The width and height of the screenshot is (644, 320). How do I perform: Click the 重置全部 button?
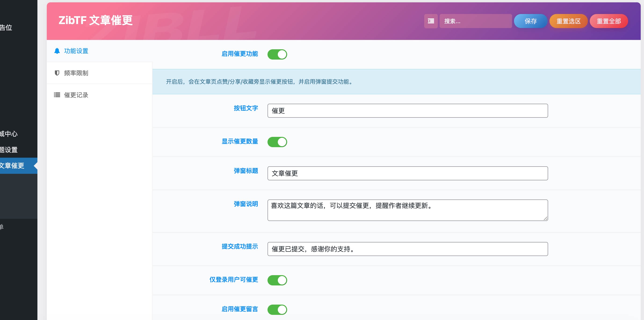point(609,21)
